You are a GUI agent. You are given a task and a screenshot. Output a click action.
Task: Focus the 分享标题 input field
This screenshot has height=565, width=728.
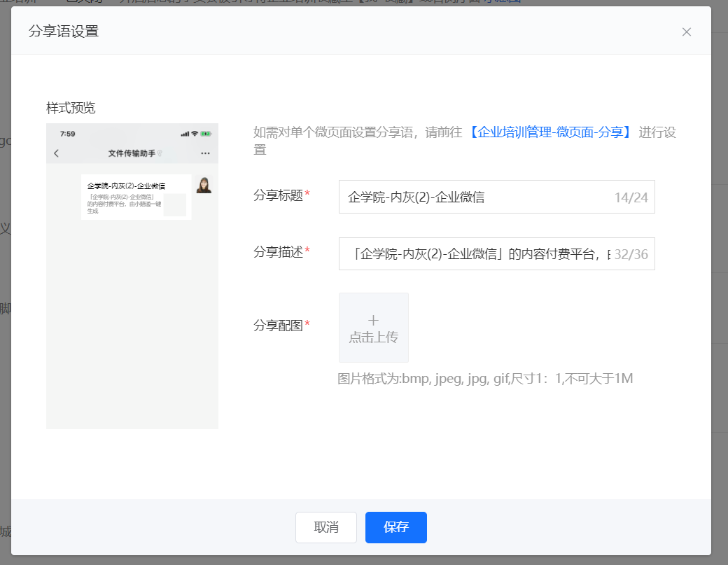(x=497, y=197)
